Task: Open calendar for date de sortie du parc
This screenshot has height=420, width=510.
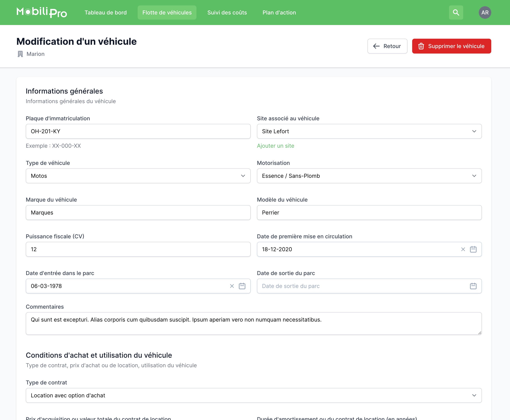Action: [473, 286]
